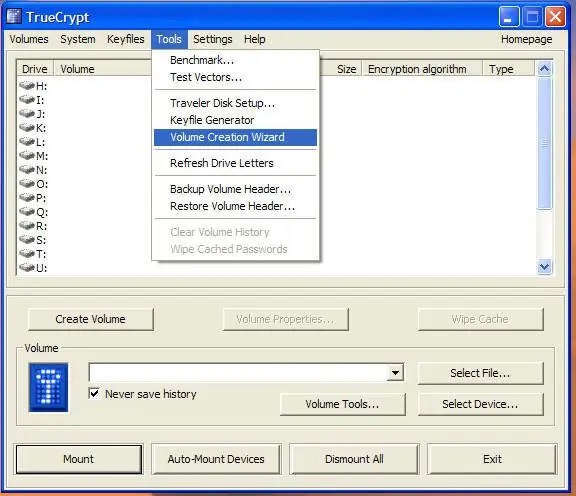576x496 pixels.
Task: Select the M: drive icon
Action: [x=27, y=156]
